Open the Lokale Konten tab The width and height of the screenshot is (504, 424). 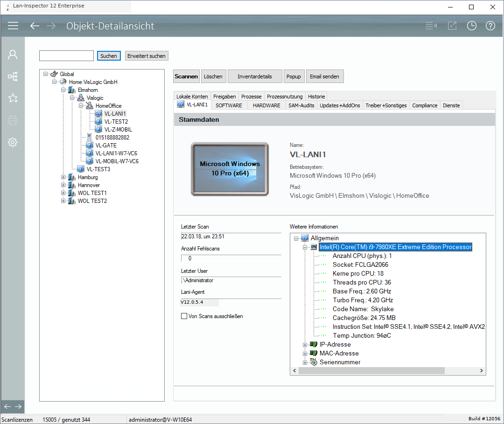192,97
